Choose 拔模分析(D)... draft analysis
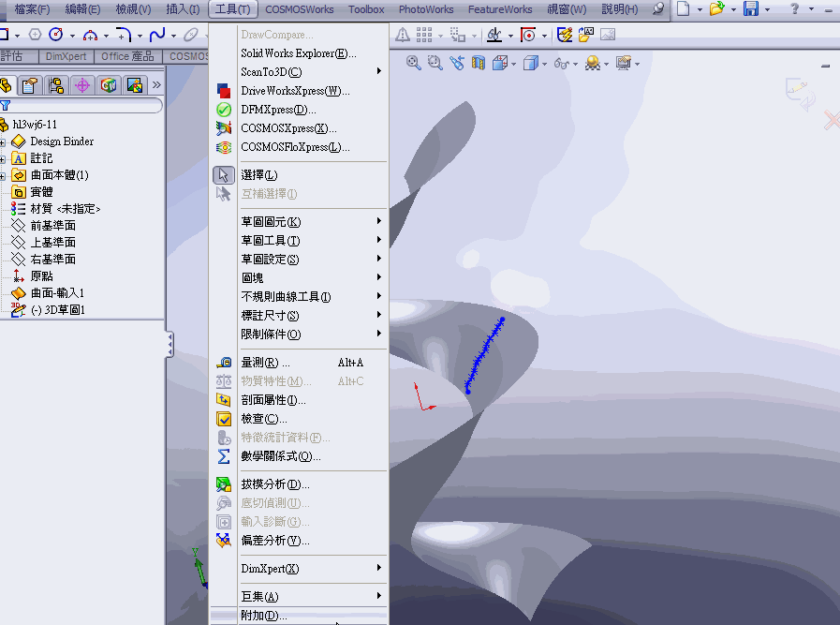840x625 pixels. [x=299, y=484]
